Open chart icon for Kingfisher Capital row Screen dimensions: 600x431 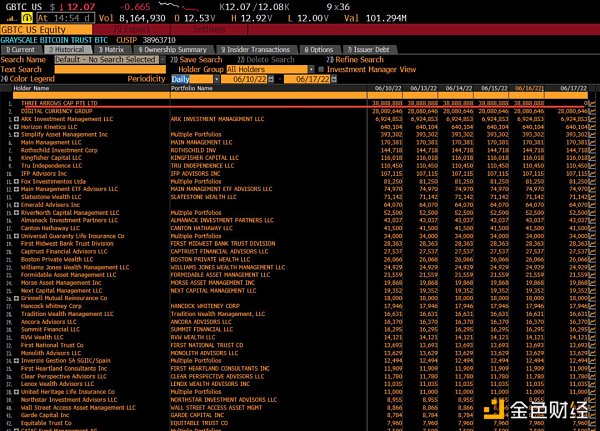click(592, 158)
